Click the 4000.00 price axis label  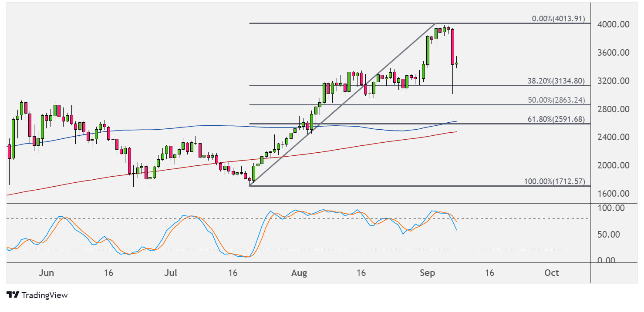(614, 24)
